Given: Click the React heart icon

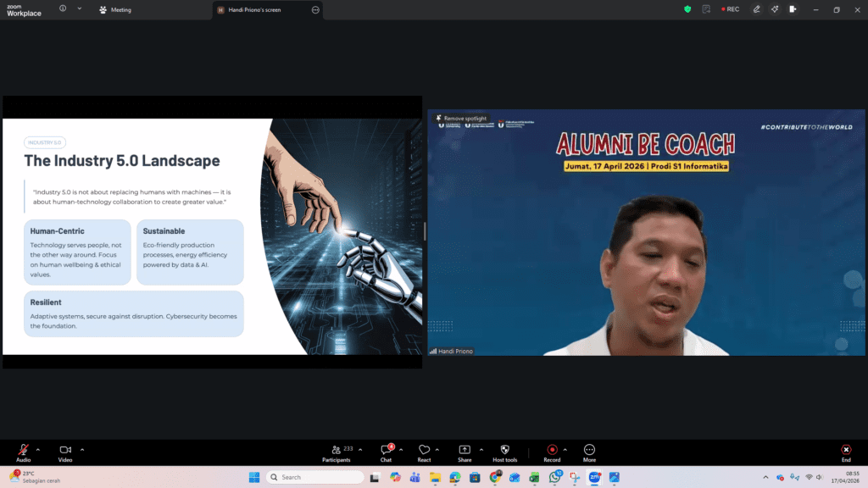Looking at the screenshot, I should pos(424,450).
